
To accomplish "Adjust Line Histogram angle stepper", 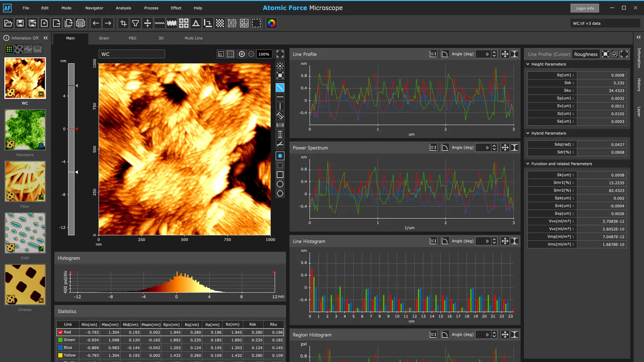I will point(494,241).
